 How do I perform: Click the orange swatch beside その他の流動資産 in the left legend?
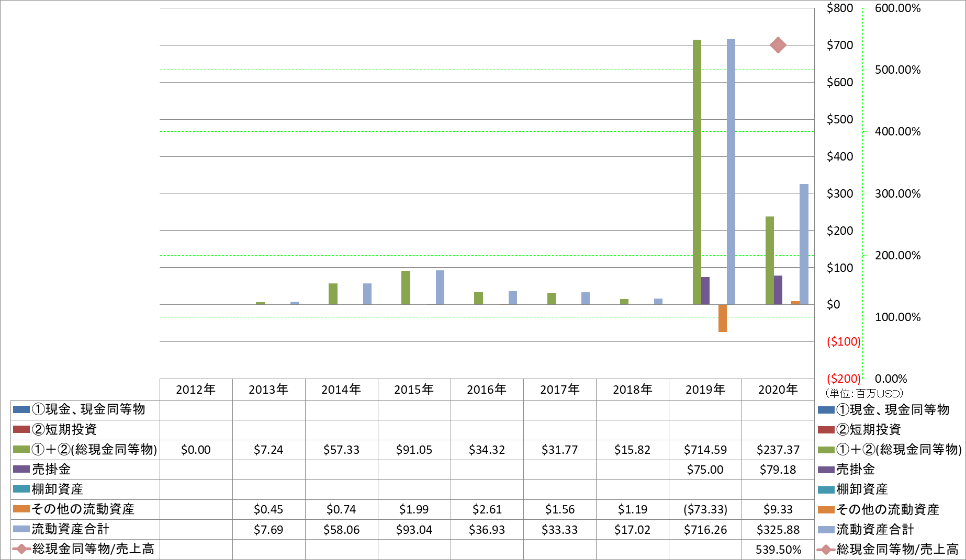click(x=21, y=509)
